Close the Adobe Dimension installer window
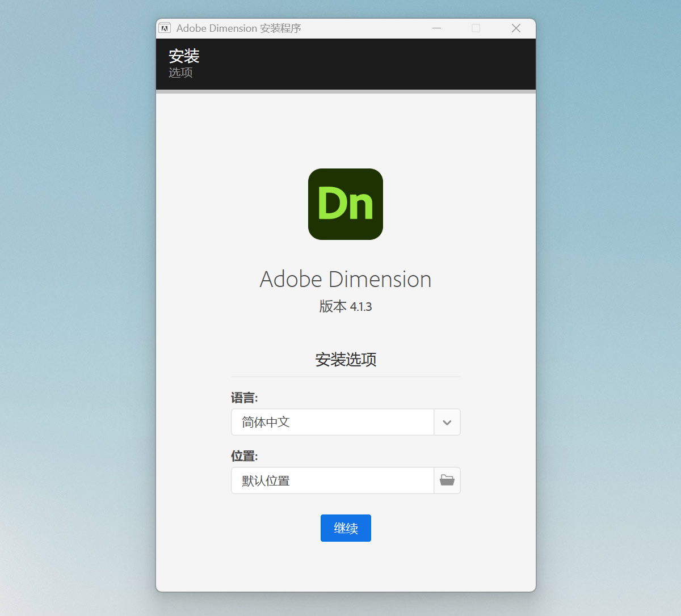This screenshot has width=681, height=616. 516,28
